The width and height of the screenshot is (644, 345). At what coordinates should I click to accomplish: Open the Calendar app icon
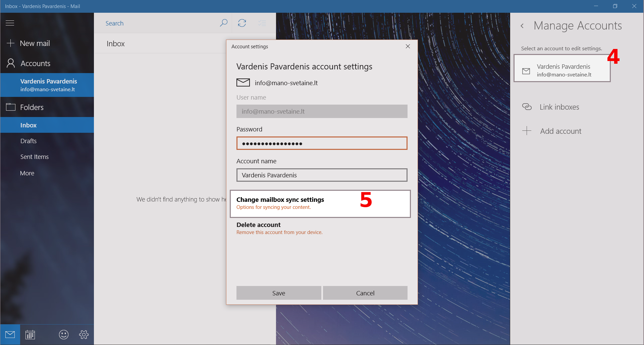pyautogui.click(x=30, y=335)
